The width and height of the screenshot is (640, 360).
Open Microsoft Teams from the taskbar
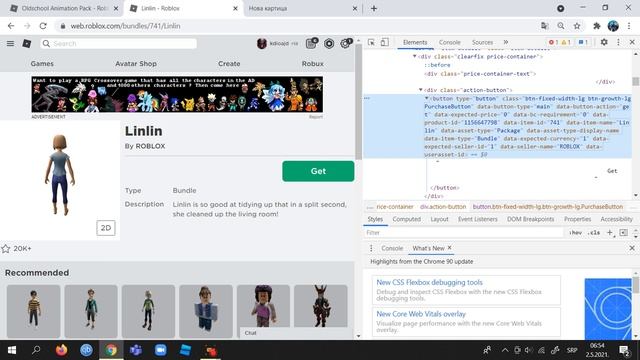pos(136,350)
